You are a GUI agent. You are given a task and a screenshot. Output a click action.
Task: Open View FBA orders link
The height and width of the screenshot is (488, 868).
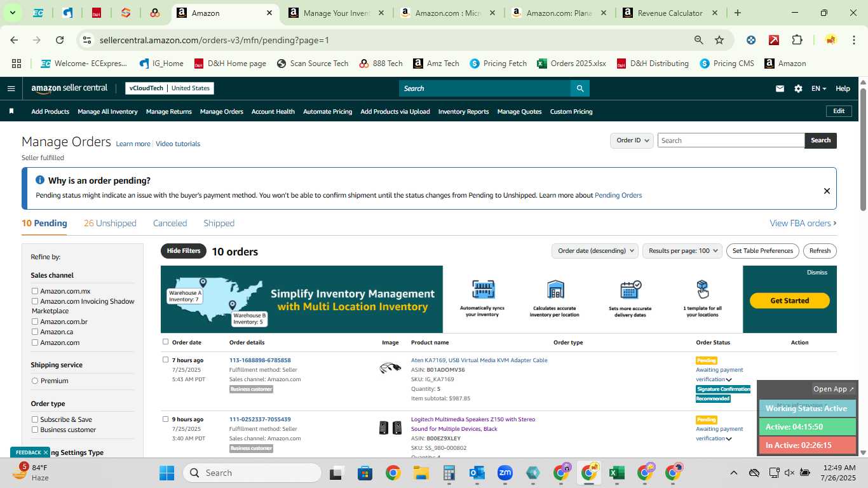803,223
